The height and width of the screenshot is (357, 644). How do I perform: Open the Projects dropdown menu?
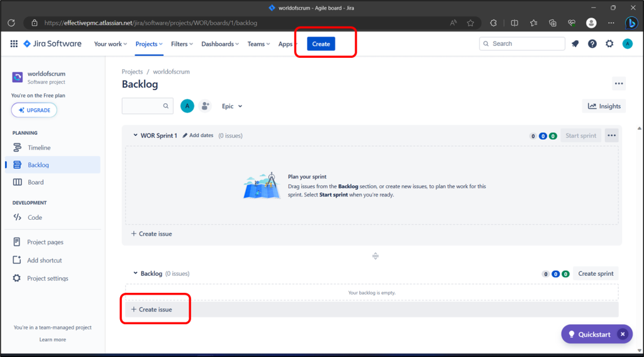[x=149, y=44]
